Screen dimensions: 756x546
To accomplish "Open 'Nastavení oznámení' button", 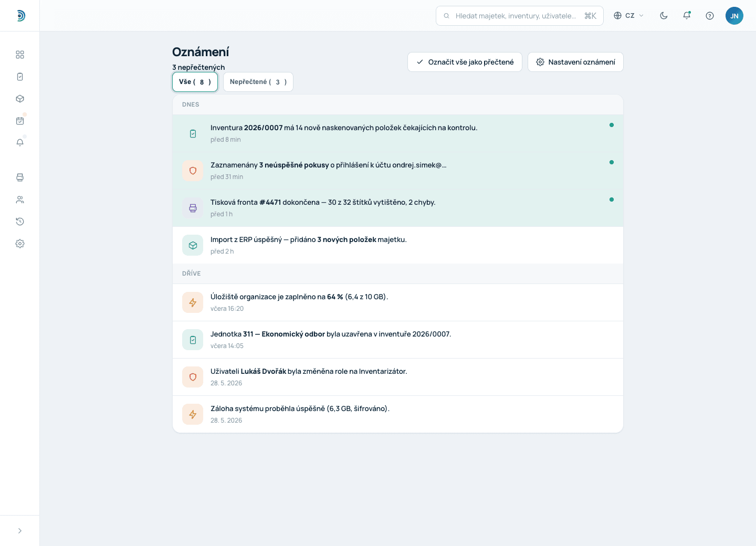I will click(x=575, y=62).
